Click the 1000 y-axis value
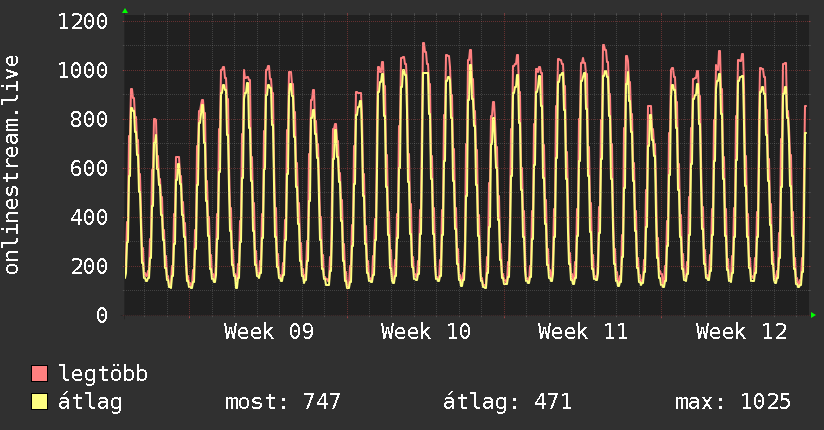Image resolution: width=824 pixels, height=430 pixels. point(82,70)
